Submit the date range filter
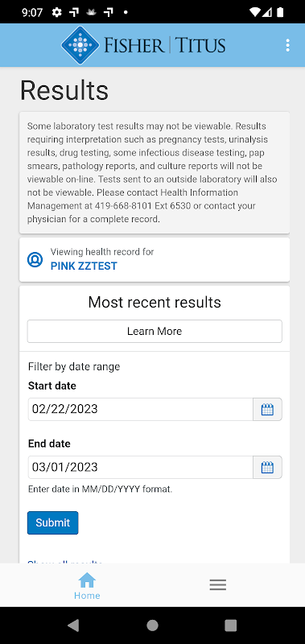 [52, 522]
